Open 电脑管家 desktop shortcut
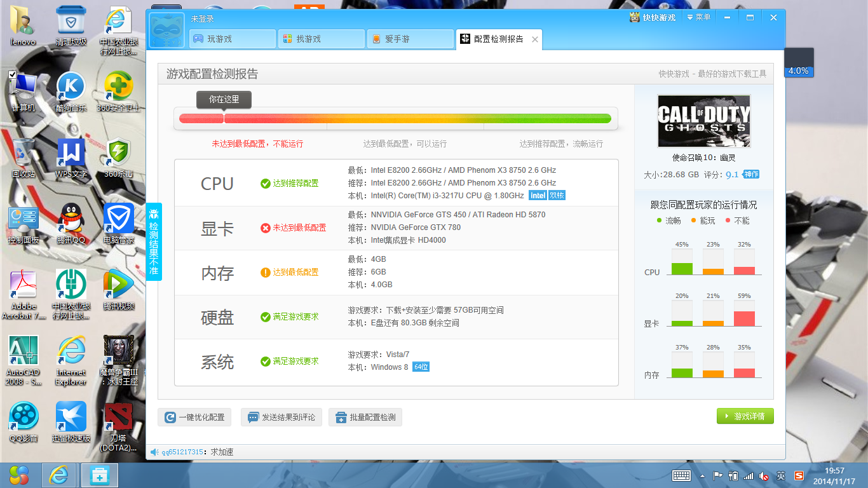This screenshot has height=488, width=868. click(x=118, y=224)
